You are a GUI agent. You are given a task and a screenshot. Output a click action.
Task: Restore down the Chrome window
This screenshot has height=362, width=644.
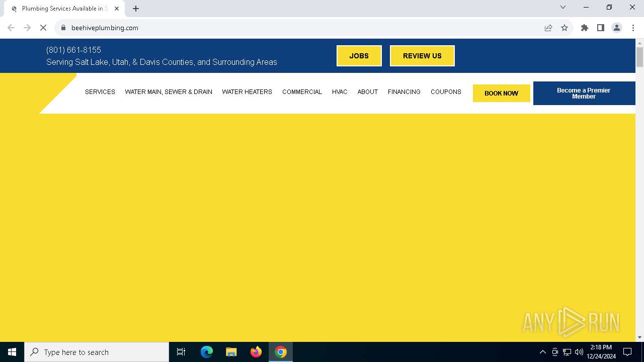609,7
